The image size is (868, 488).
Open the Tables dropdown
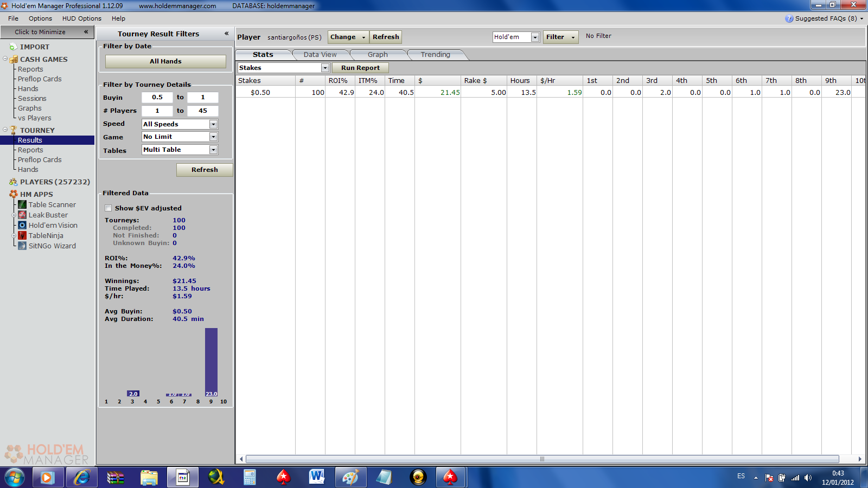click(x=213, y=150)
